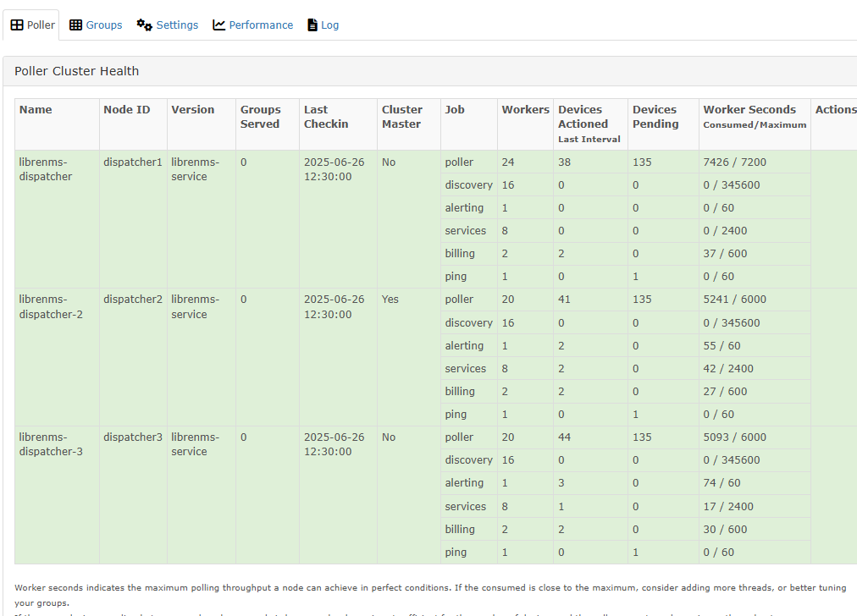Click the Performance chart icon
The image size is (857, 616).
[x=218, y=25]
